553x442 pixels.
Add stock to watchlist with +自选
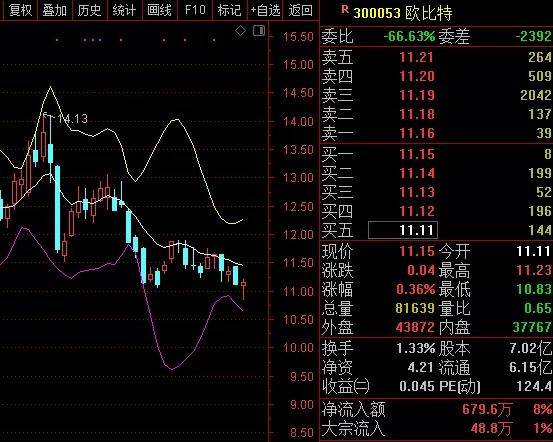coord(265,10)
